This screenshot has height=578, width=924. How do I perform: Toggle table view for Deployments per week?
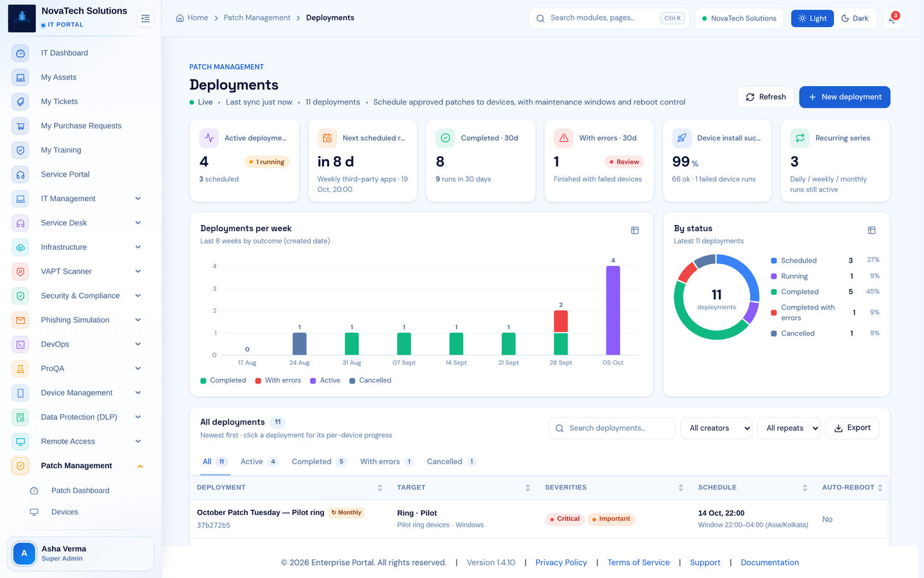[x=635, y=231]
